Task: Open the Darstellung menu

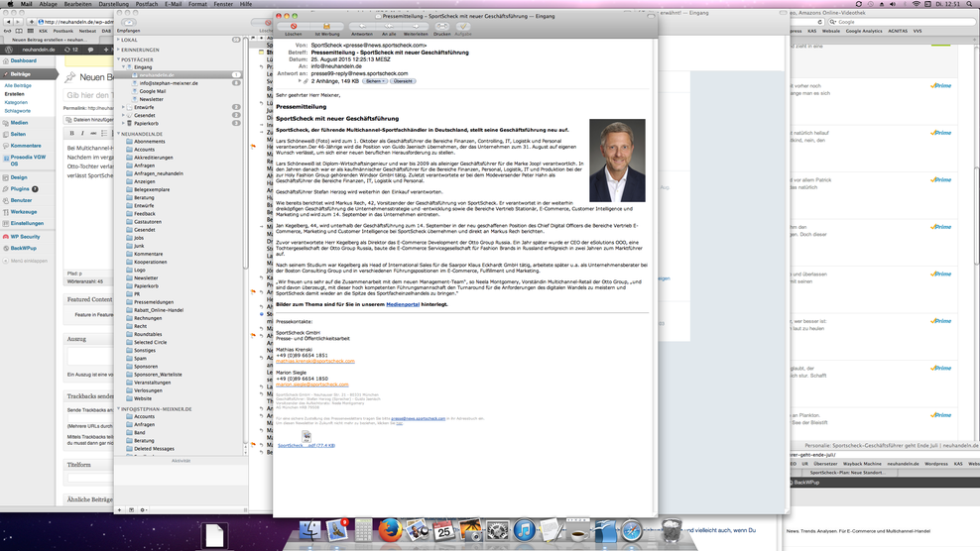Action: [x=114, y=4]
